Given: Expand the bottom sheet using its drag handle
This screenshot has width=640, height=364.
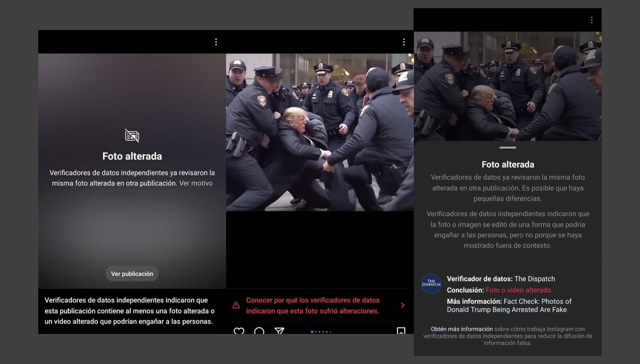Looking at the screenshot, I should click(508, 147).
